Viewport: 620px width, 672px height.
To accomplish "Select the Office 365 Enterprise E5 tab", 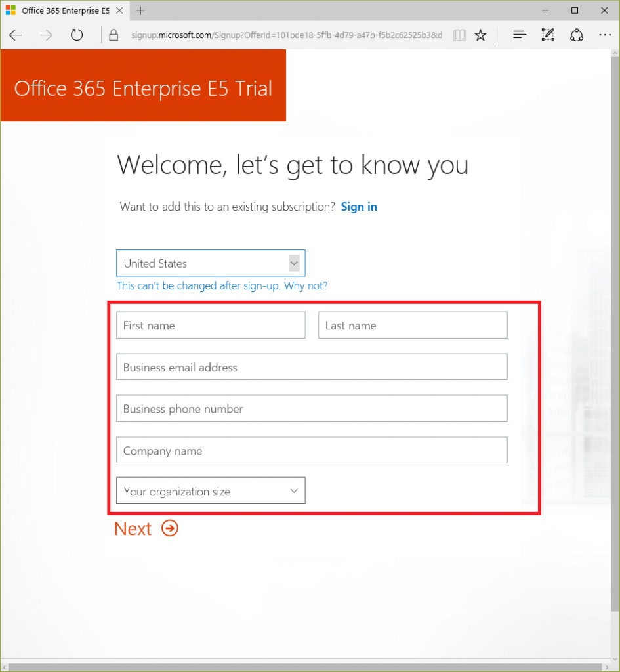I will (x=66, y=10).
